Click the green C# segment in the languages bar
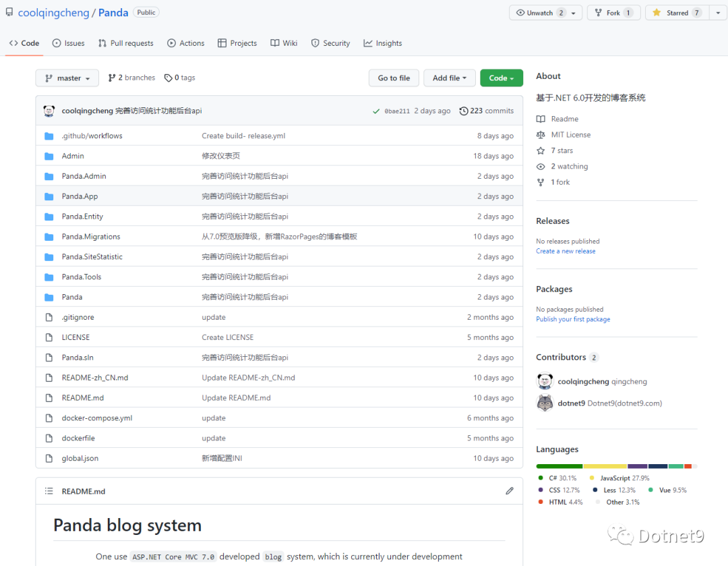Viewport: 728px width, 566px height. click(x=559, y=466)
